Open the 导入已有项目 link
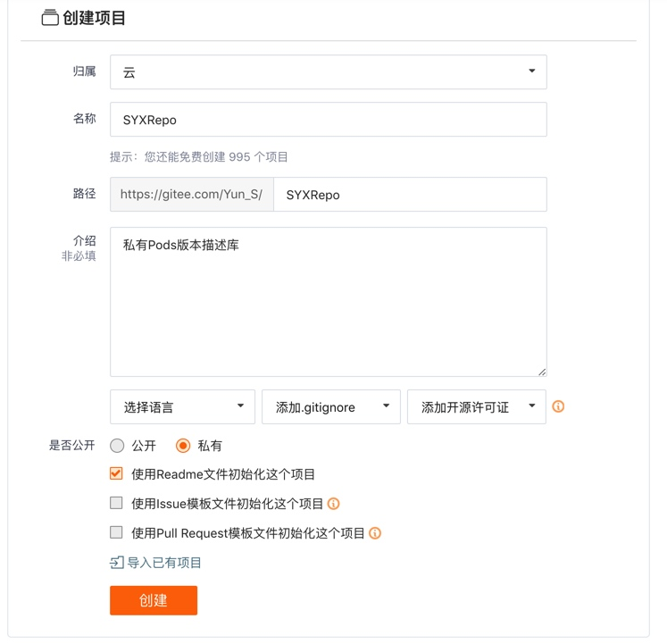This screenshot has height=644, width=667. (x=164, y=563)
